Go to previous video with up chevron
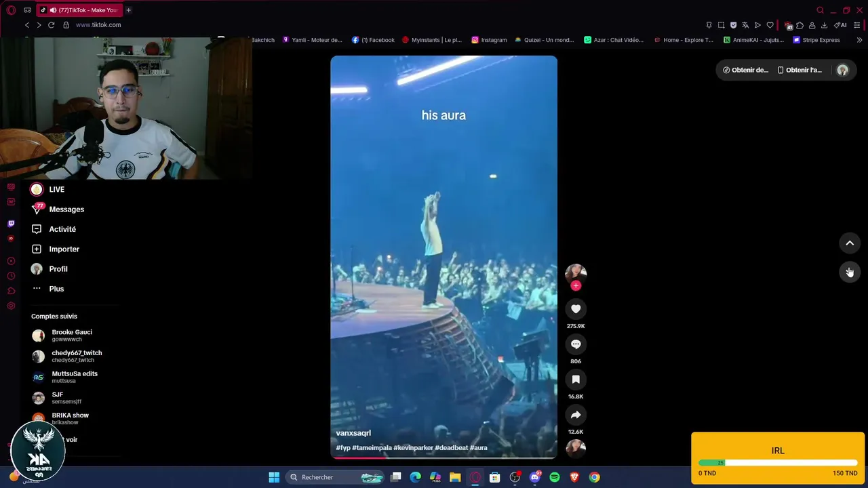868x488 pixels. pos(850,243)
